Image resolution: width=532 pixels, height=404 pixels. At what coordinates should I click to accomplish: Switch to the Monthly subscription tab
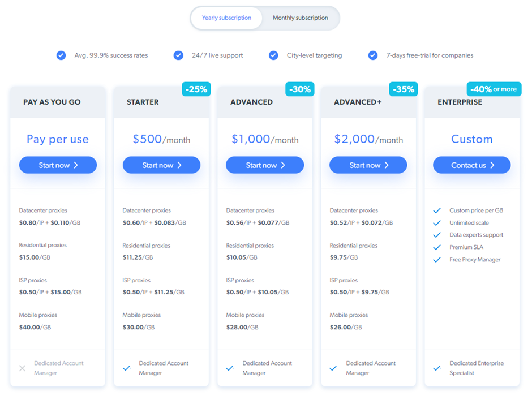click(301, 18)
